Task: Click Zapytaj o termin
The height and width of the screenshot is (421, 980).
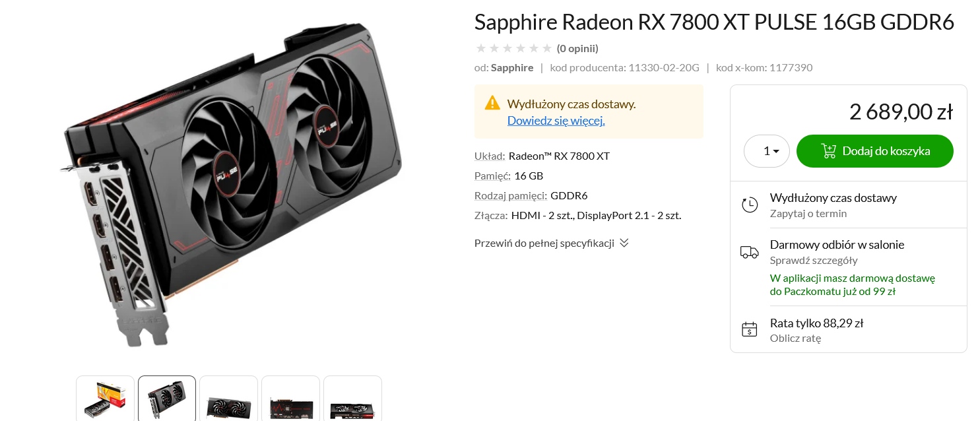Action: coord(808,214)
